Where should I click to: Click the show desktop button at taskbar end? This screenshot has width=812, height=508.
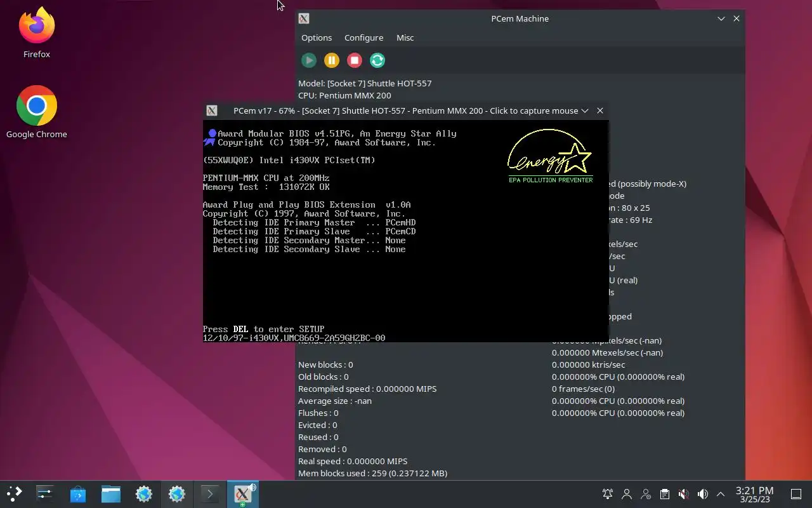pyautogui.click(x=796, y=494)
